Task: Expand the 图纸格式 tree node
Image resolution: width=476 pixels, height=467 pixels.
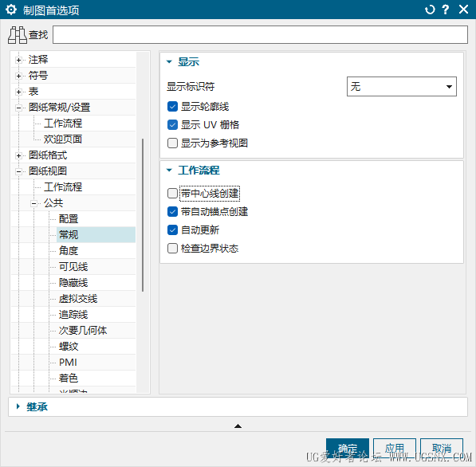Action: [x=18, y=155]
